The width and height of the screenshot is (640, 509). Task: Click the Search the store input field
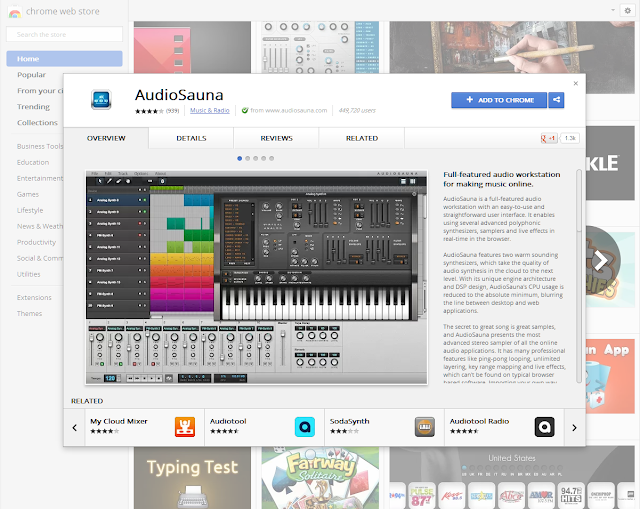click(64, 34)
